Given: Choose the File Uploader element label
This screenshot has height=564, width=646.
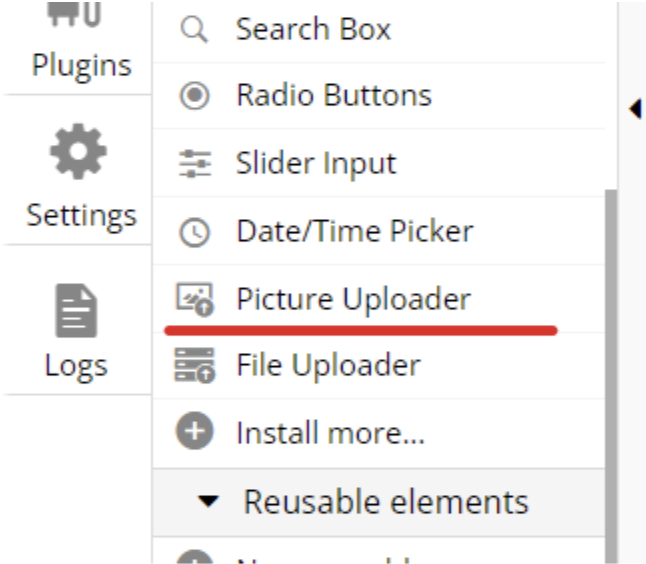Looking at the screenshot, I should click(328, 366).
